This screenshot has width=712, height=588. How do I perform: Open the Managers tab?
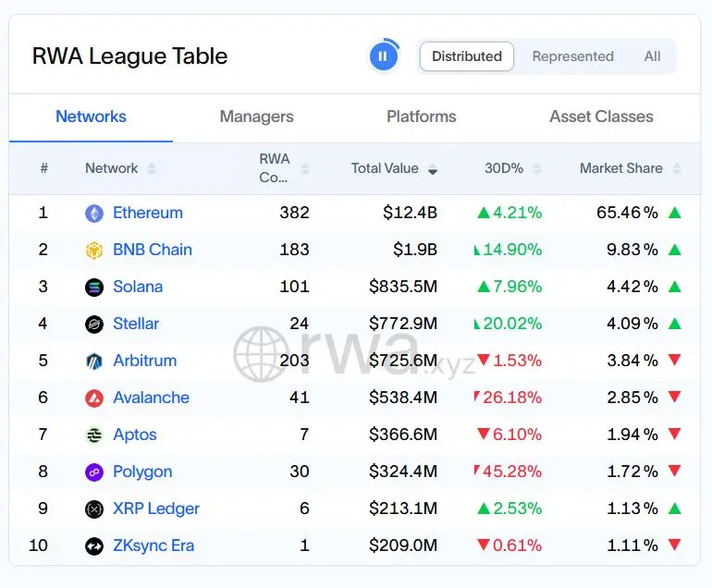256,116
